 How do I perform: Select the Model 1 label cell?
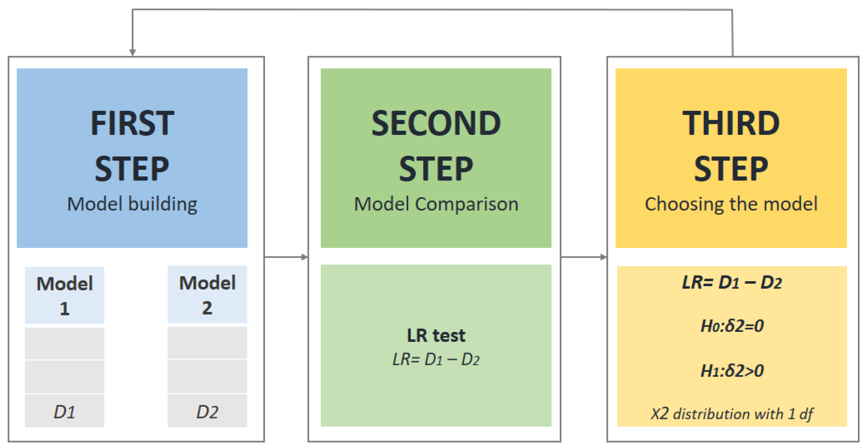point(64,295)
